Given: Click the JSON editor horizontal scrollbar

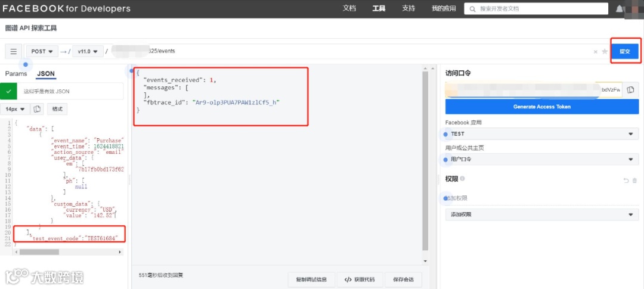Looking at the screenshot, I should [x=39, y=252].
